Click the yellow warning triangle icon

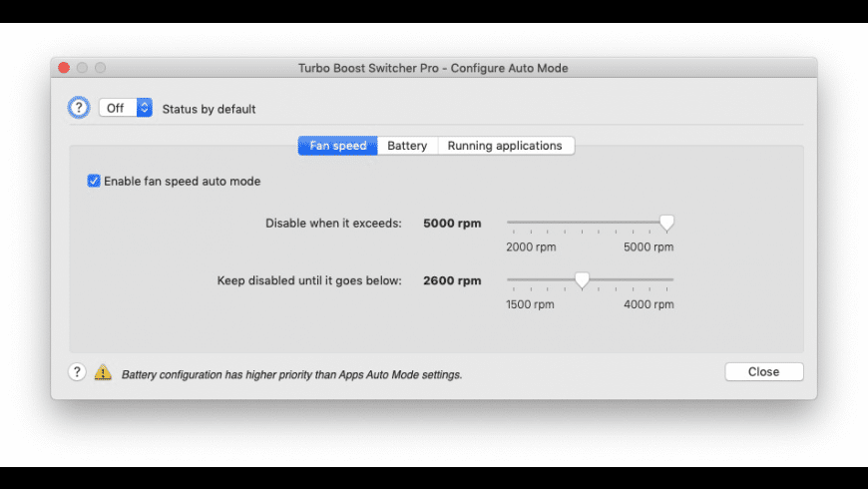tap(103, 372)
